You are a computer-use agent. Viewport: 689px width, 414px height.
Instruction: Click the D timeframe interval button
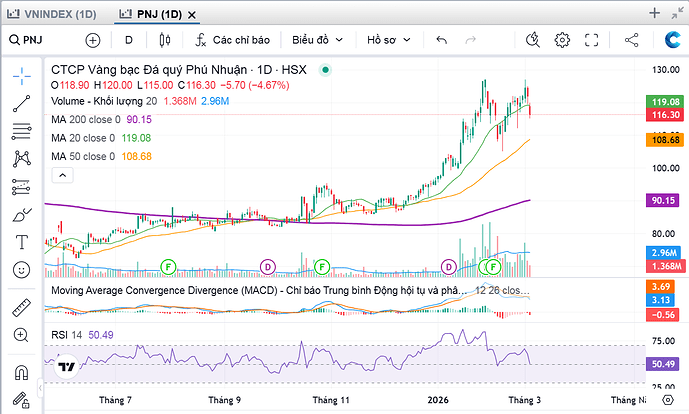(x=129, y=40)
